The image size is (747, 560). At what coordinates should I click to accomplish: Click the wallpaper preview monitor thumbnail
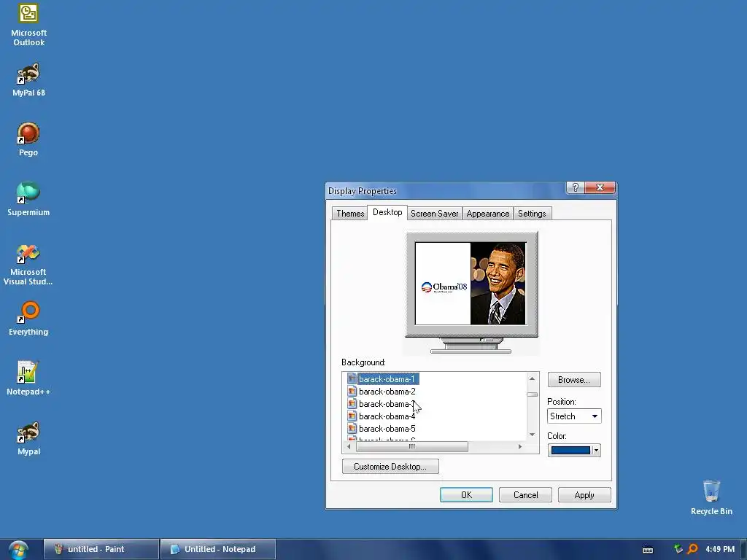coord(471,284)
